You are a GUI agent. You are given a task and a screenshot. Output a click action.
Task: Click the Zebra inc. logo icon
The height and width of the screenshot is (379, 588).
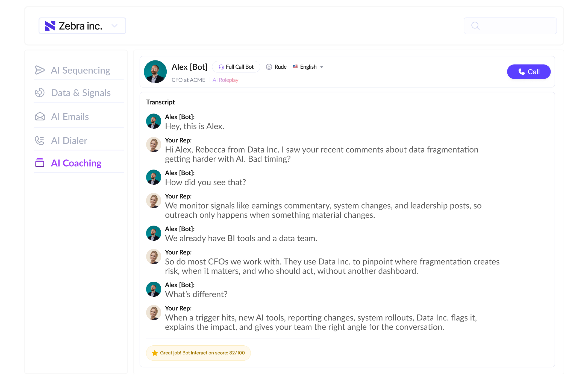50,26
